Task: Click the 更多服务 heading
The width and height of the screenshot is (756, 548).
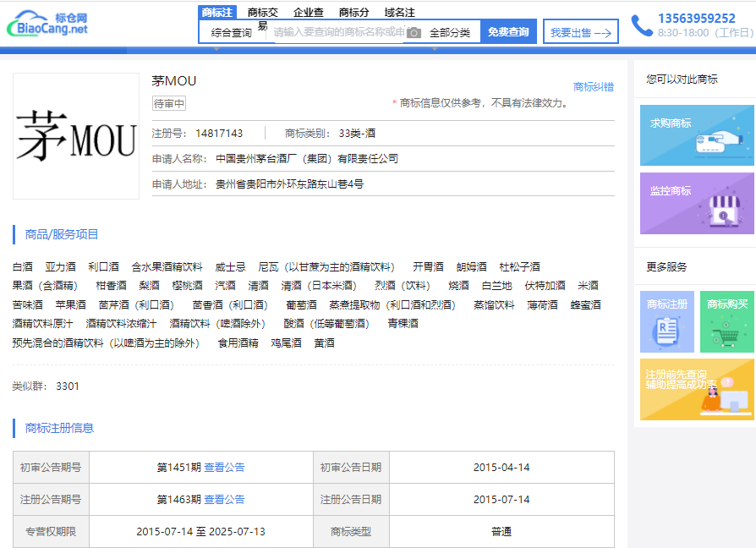Action: 666,267
